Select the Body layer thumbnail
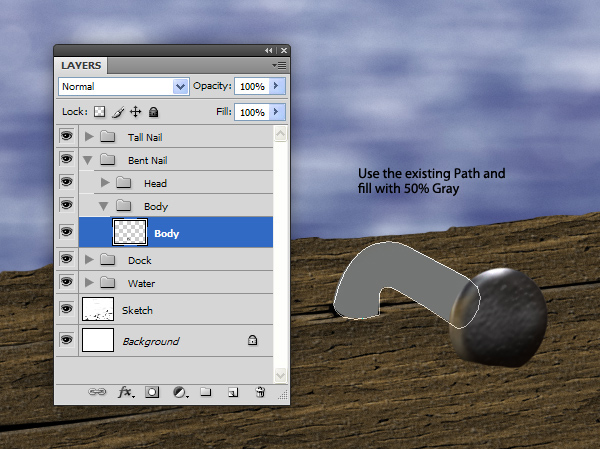Image resolution: width=600 pixels, height=449 pixels. point(130,232)
